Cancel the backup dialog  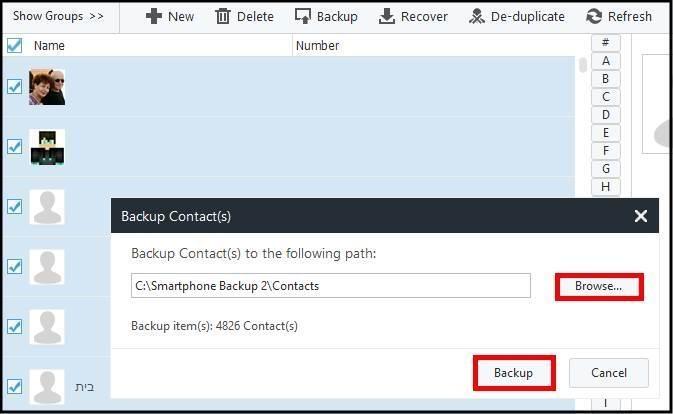[609, 373]
